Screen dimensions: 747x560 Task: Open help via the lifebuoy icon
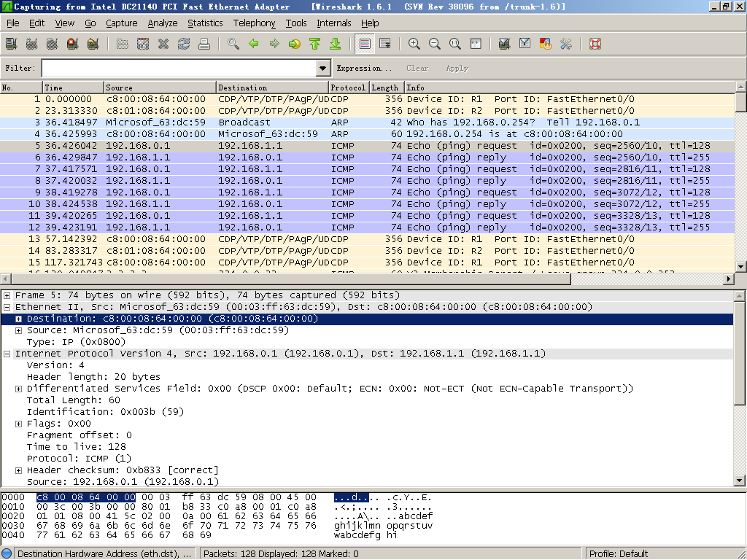click(595, 44)
